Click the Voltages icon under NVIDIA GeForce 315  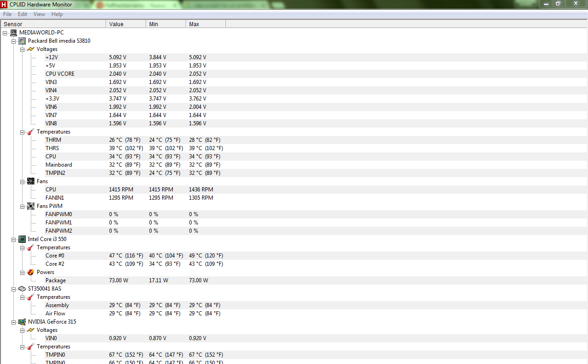[x=31, y=330]
